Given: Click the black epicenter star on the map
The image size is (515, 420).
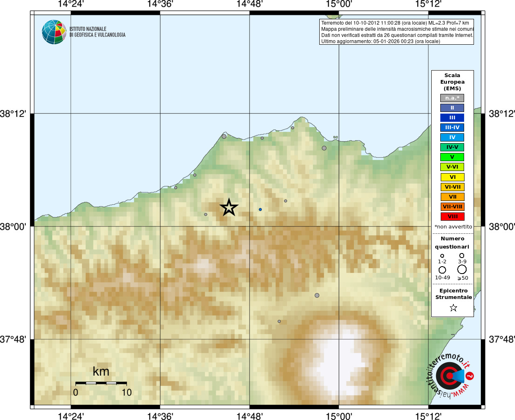Looking at the screenshot, I should click(x=229, y=208).
